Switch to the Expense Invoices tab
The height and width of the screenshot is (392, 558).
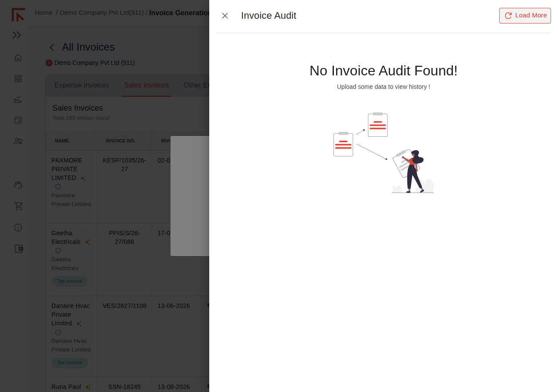(x=82, y=85)
